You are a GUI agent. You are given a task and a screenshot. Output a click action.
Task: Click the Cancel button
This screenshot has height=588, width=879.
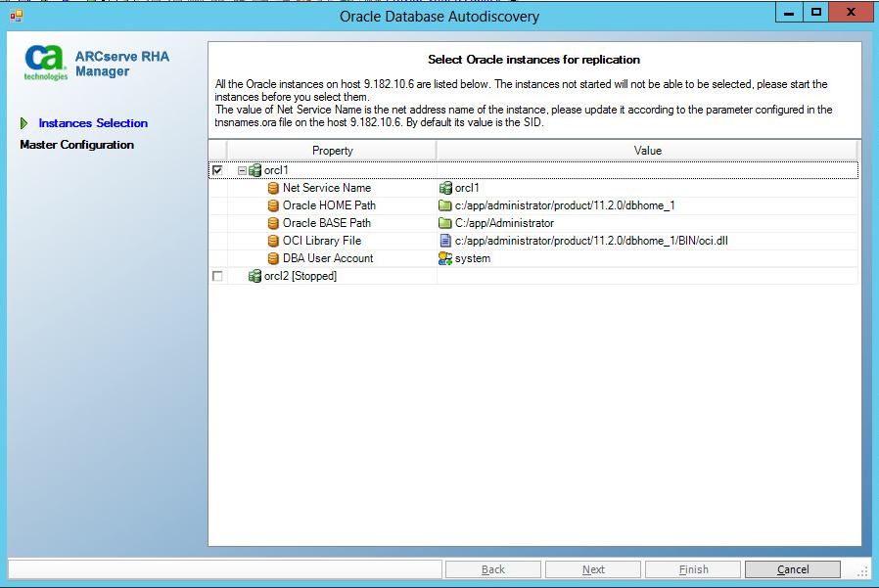tap(793, 569)
